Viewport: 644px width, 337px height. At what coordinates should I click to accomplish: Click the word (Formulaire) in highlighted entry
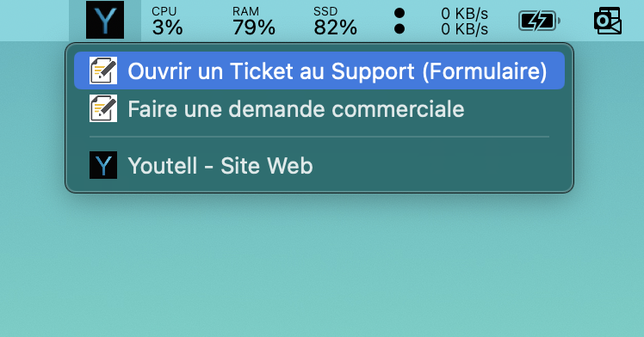point(485,71)
